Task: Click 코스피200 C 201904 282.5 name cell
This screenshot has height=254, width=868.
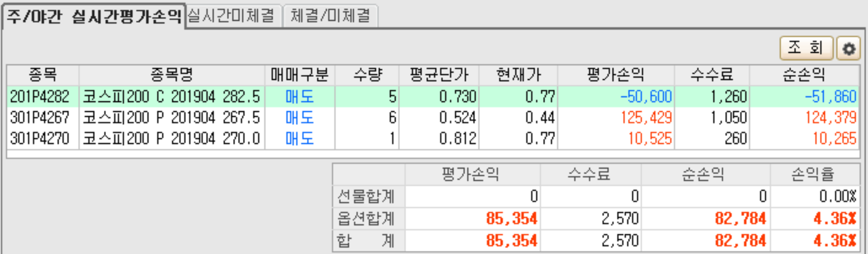Action: [x=171, y=96]
